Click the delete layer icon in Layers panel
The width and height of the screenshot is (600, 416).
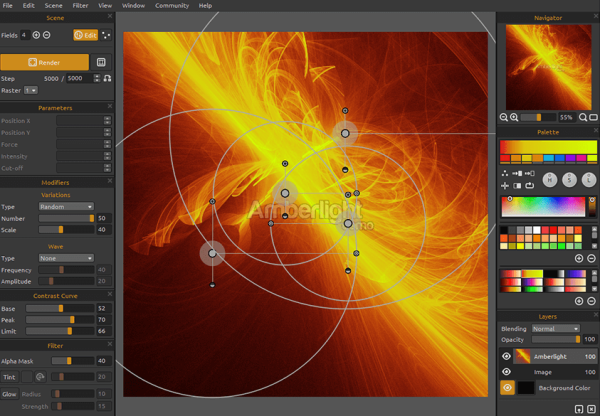tap(592, 409)
